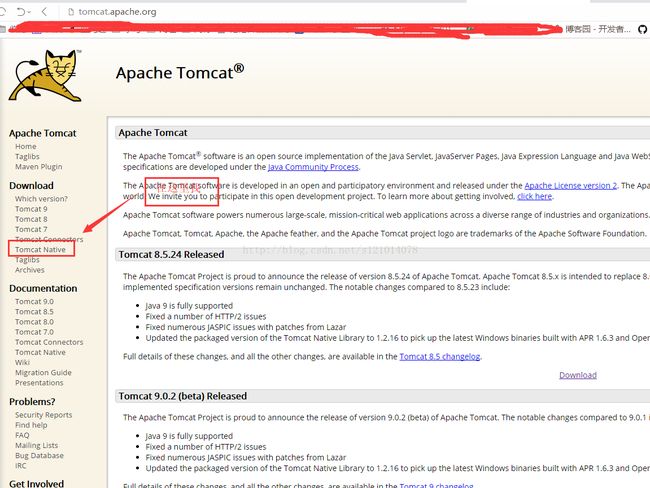Click the Problems? sidebar heading
Image resolution: width=650 pixels, height=488 pixels.
(x=32, y=401)
